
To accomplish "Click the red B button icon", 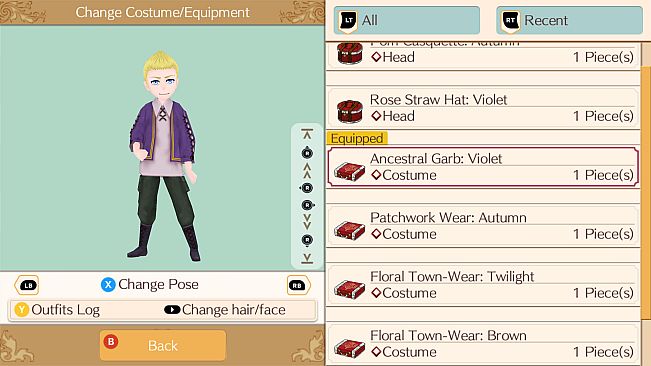I will (111, 342).
